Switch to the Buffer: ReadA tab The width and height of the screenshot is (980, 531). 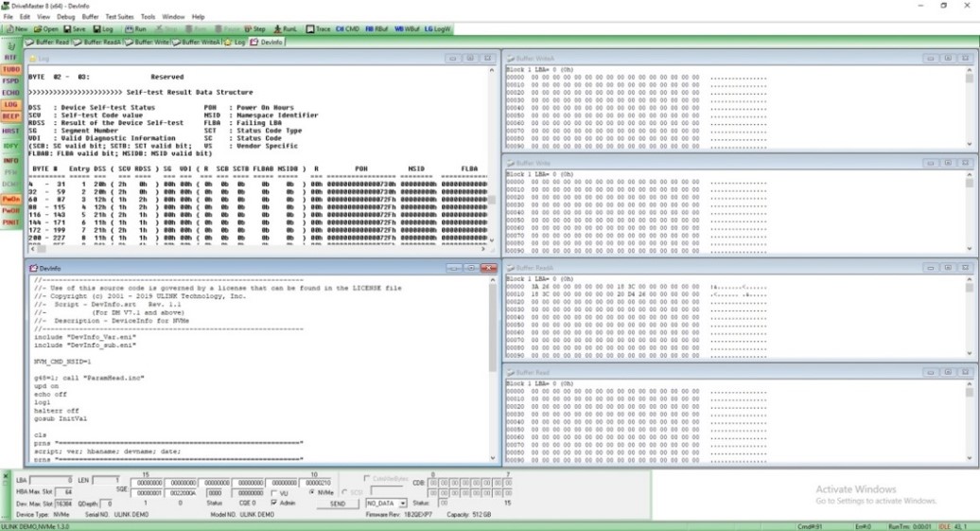point(96,42)
